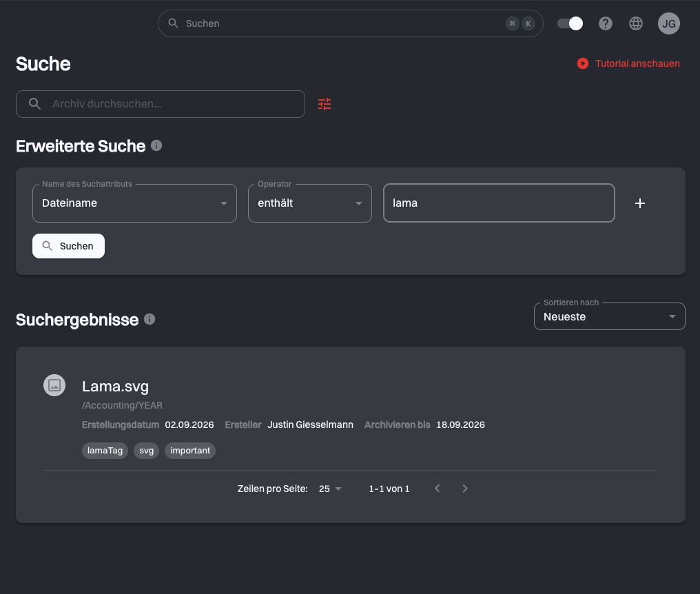Select the important tag chip

[190, 450]
